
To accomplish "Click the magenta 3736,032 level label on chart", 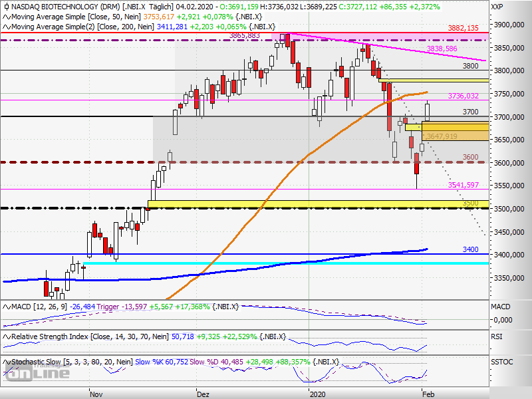I will click(x=463, y=96).
